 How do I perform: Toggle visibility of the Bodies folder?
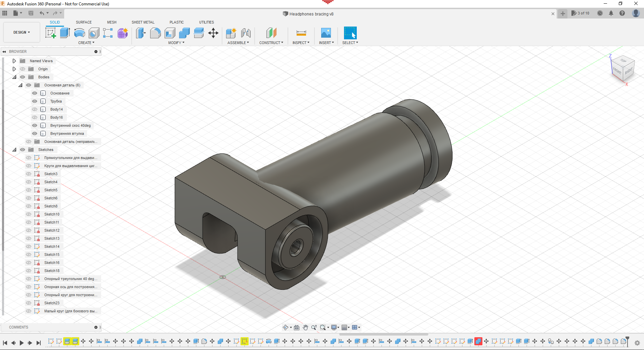tap(23, 77)
